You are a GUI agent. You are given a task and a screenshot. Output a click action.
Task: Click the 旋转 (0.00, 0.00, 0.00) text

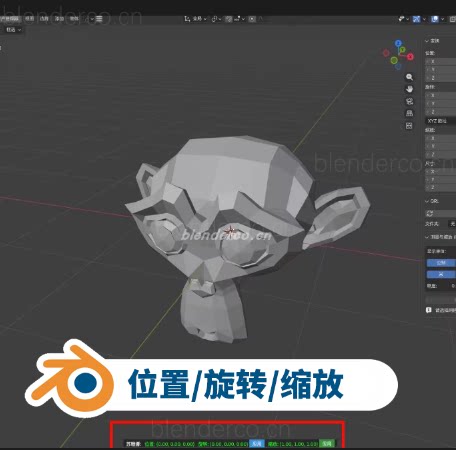(x=223, y=444)
